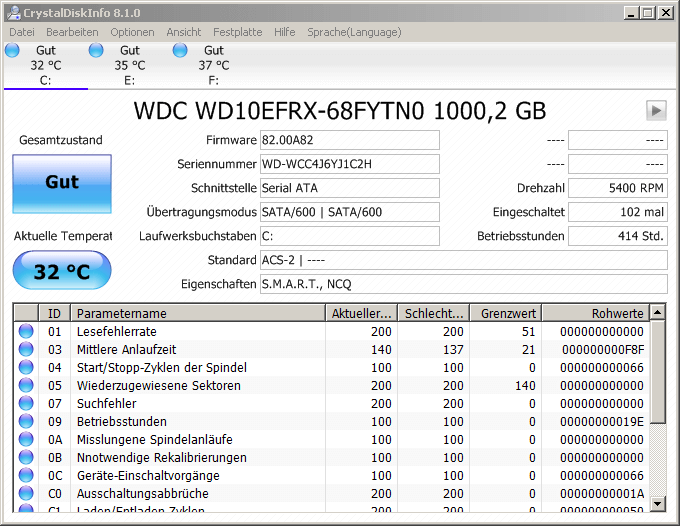The height and width of the screenshot is (526, 680).
Task: Click the Drehzahl 5400 RPM value
Action: coord(618,188)
